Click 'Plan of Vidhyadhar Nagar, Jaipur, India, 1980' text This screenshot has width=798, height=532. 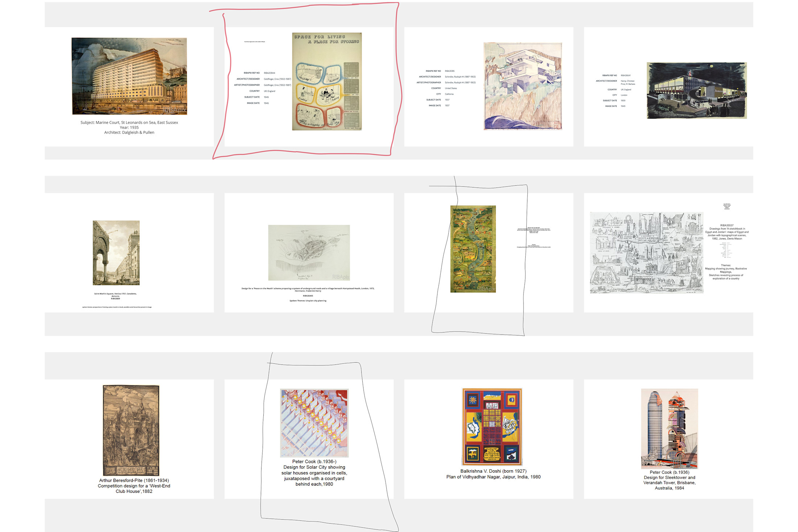click(x=493, y=477)
